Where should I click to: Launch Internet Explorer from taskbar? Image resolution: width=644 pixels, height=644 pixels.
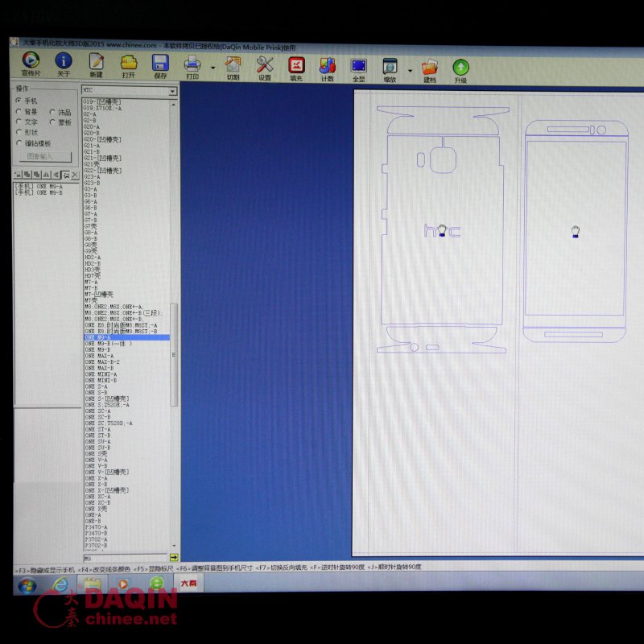pos(60,584)
